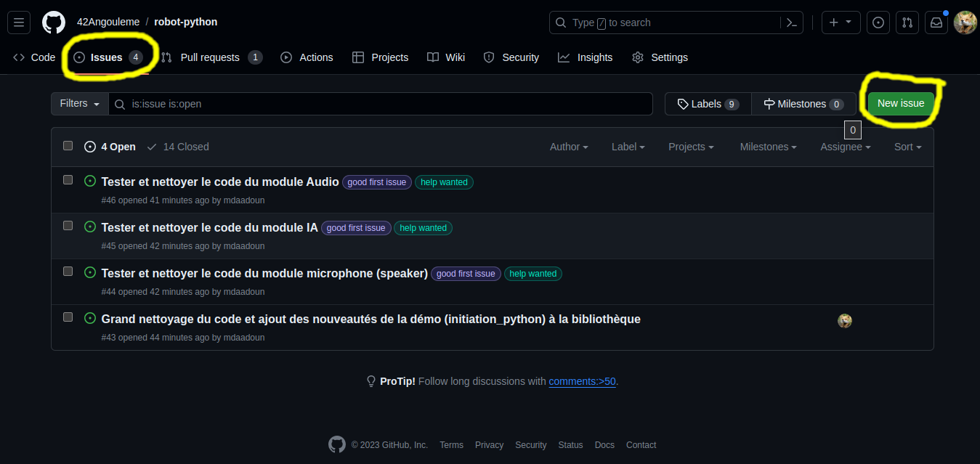Click the open-issue icon for issue #45
Screen dimensions: 980x464
click(x=90, y=227)
